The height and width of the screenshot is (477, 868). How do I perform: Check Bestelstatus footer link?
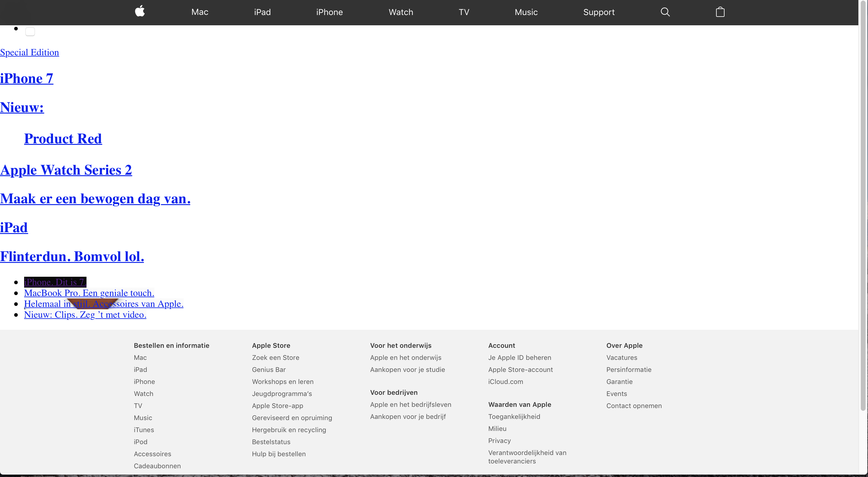pos(271,442)
